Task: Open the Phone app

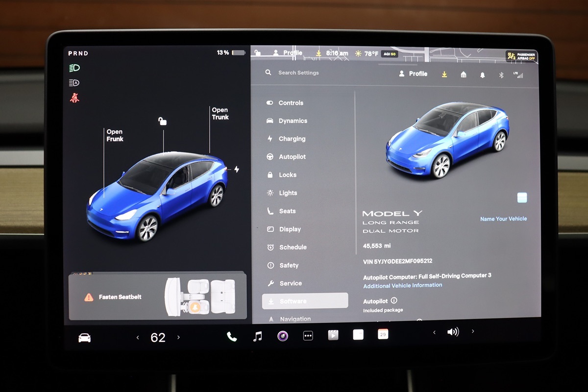Action: tap(232, 337)
